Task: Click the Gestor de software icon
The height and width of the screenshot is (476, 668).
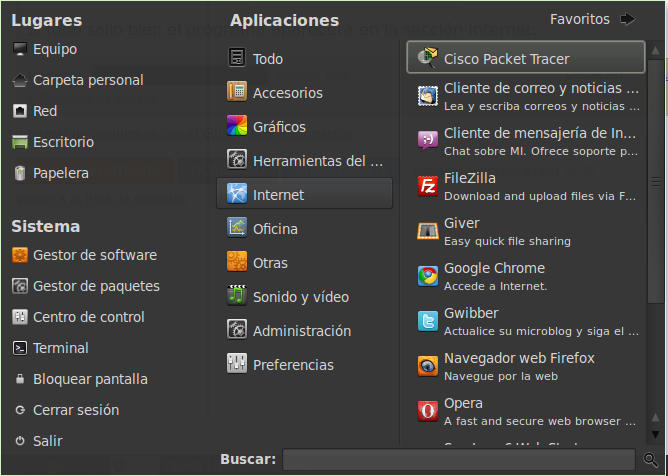Action: (20, 255)
